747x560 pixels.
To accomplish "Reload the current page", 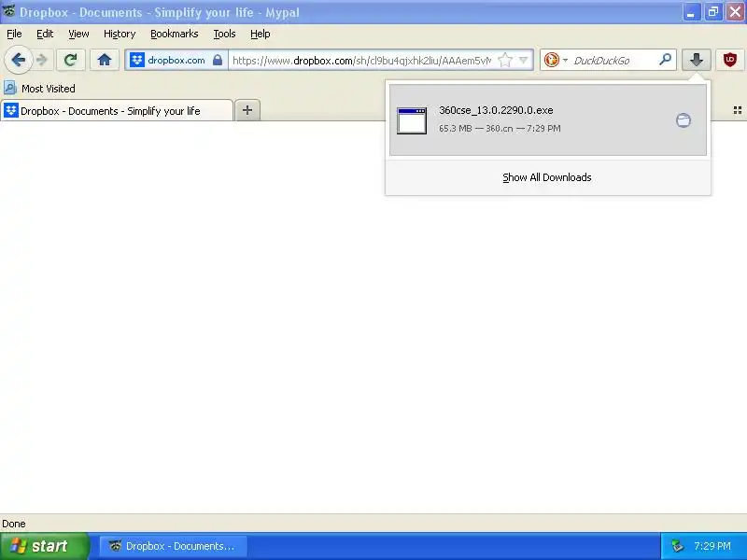I will click(71, 60).
